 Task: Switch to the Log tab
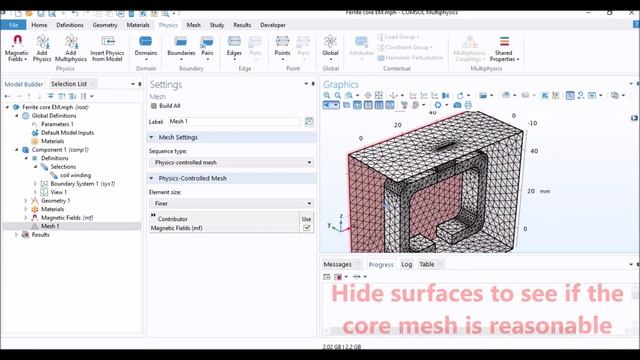pyautogui.click(x=407, y=264)
